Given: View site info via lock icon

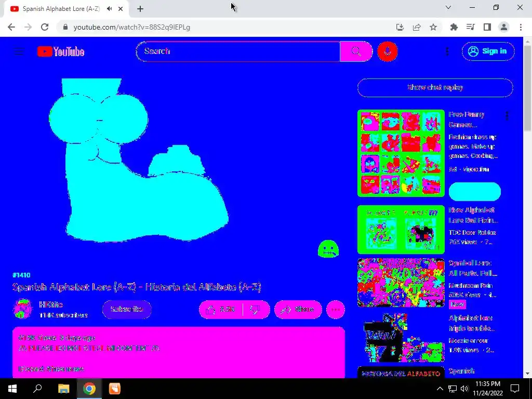Looking at the screenshot, I should (65, 27).
